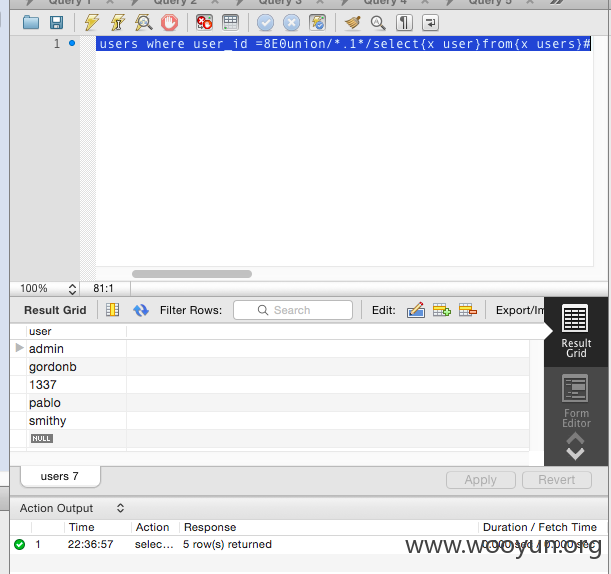This screenshot has height=574, width=611.
Task: Delete selected rows icon
Action: click(x=468, y=310)
